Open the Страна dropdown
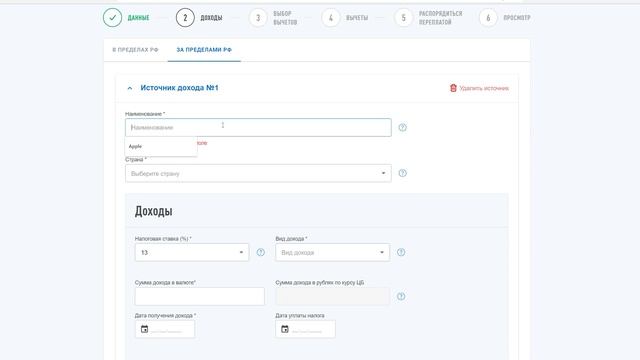The image size is (640, 360). pyautogui.click(x=258, y=173)
